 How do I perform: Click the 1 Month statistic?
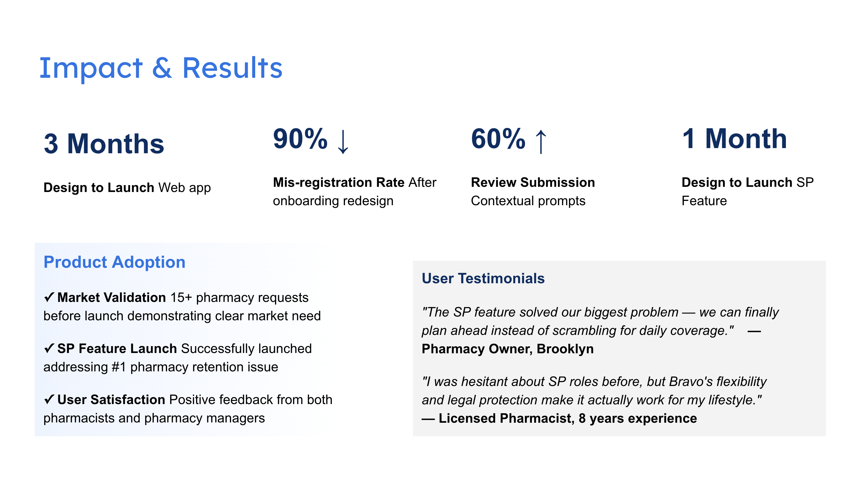pos(734,139)
